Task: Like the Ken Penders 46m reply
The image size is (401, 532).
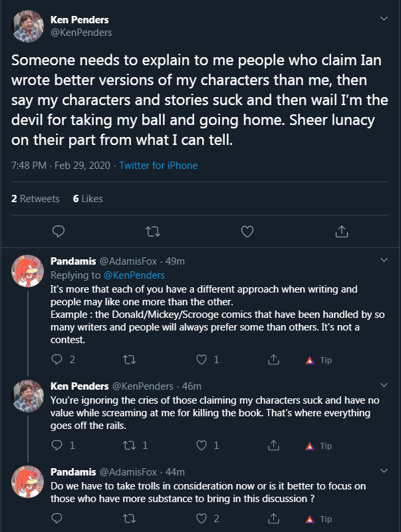Action: [x=201, y=445]
